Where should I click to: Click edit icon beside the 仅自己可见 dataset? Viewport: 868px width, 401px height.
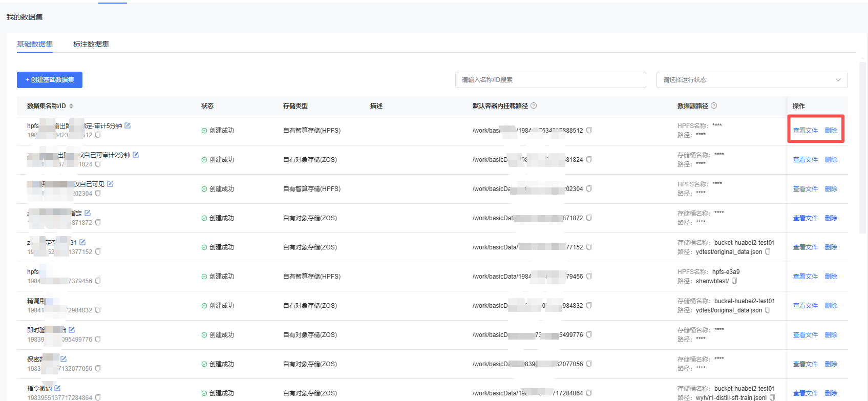click(x=110, y=184)
